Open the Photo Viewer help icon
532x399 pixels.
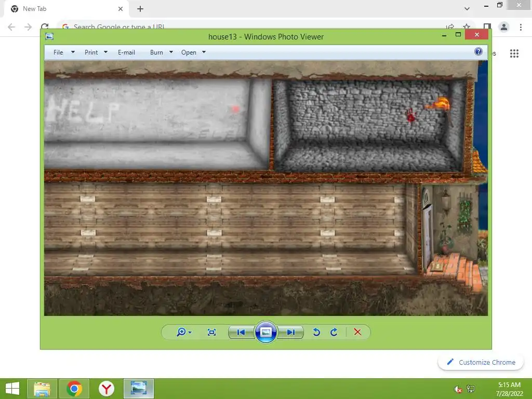coord(478,51)
